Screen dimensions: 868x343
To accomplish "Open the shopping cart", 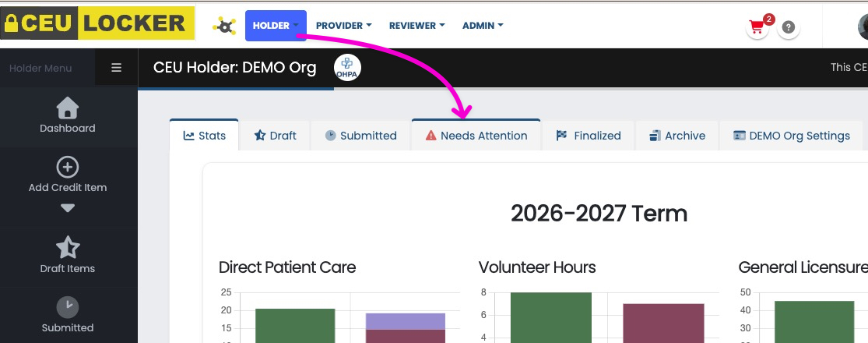I will [755, 27].
